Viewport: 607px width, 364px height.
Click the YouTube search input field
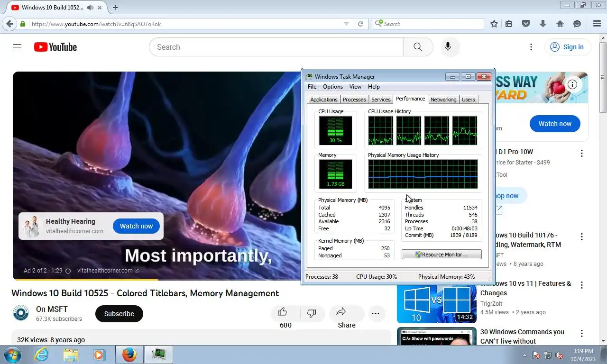click(x=276, y=47)
